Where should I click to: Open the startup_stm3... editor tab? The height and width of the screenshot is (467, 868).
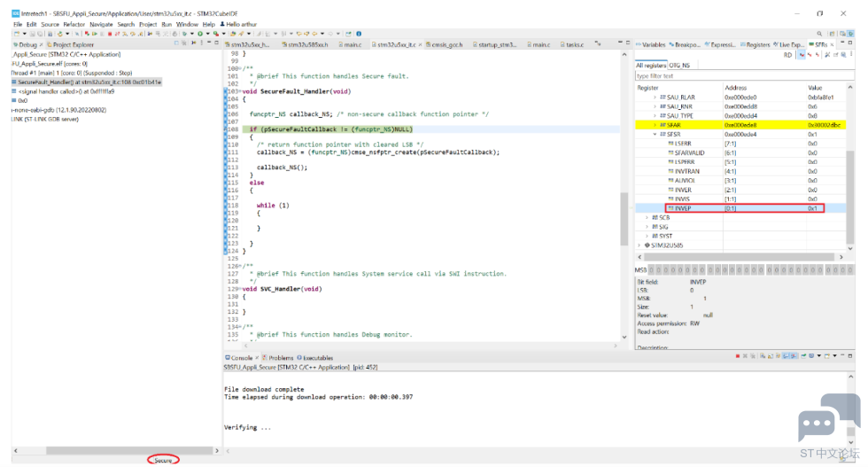pyautogui.click(x=494, y=45)
